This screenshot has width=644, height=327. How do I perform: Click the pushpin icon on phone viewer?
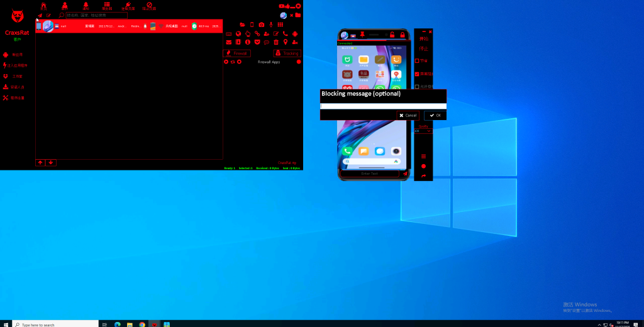point(362,35)
